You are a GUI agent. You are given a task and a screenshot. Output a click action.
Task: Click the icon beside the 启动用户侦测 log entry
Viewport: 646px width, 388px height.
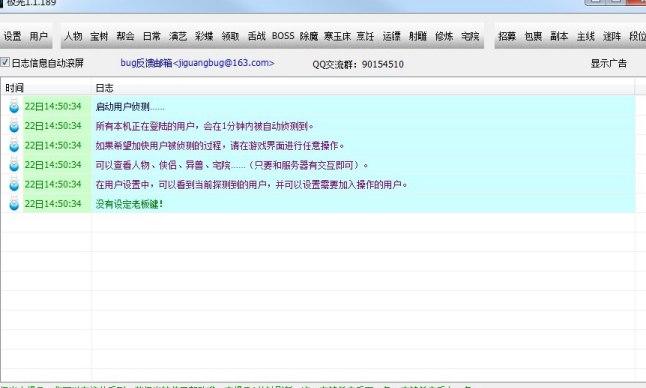pos(14,107)
